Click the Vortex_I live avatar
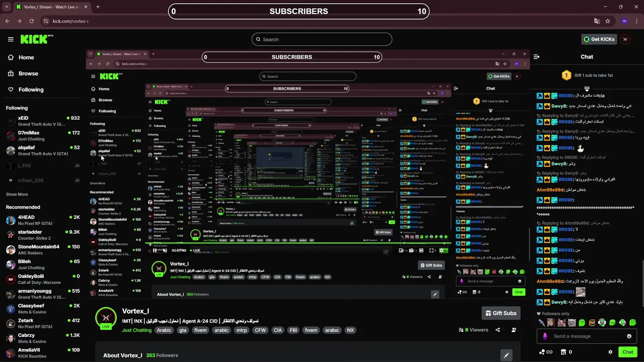This screenshot has width=644, height=362. [106, 319]
